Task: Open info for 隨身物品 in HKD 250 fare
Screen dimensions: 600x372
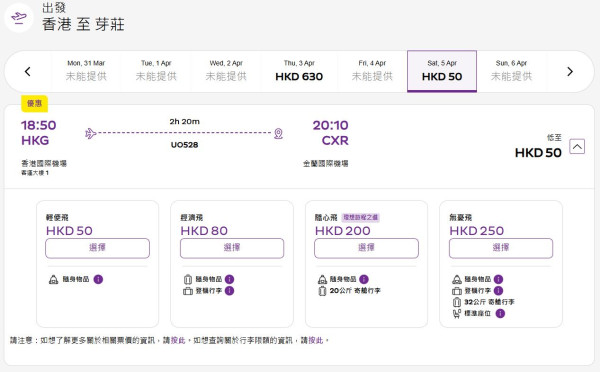Action: click(x=499, y=279)
